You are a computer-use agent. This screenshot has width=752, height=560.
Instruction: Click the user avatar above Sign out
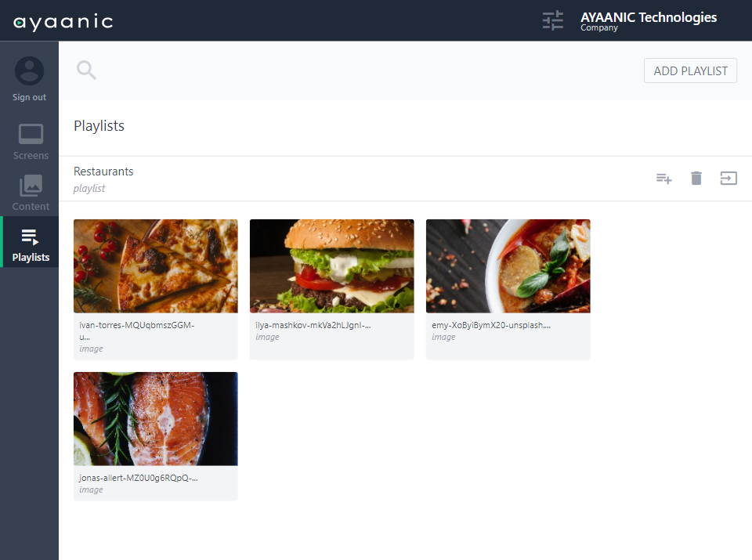pos(29,71)
